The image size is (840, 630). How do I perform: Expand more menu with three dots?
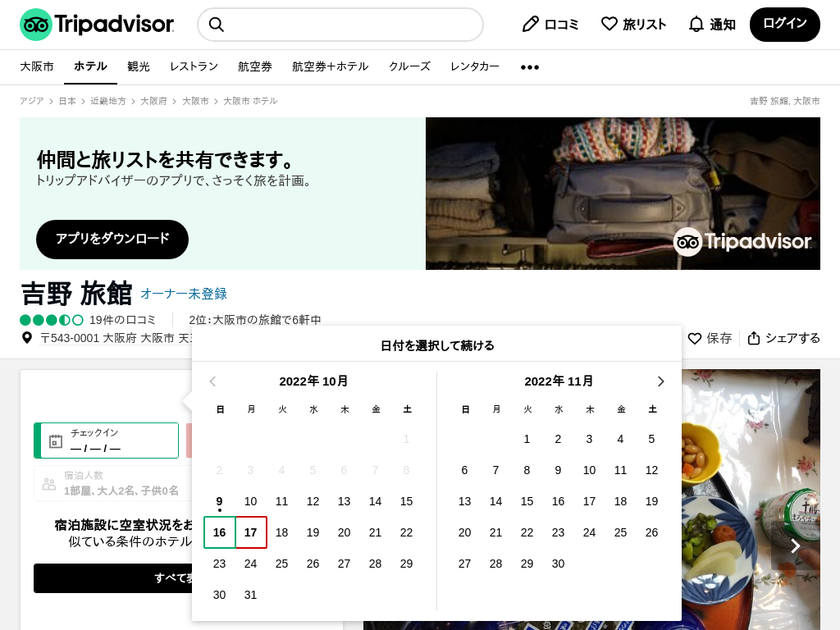[530, 67]
